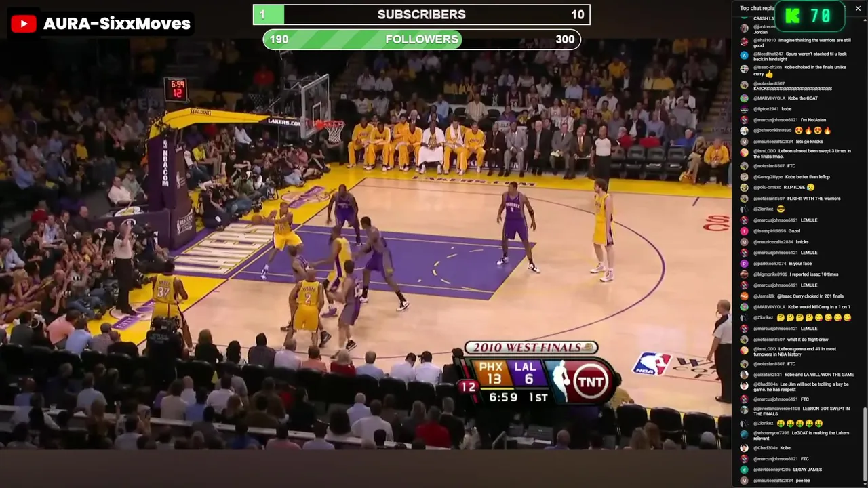The height and width of the screenshot is (488, 868).
Task: Click the Followers goal number 300
Action: click(x=565, y=39)
